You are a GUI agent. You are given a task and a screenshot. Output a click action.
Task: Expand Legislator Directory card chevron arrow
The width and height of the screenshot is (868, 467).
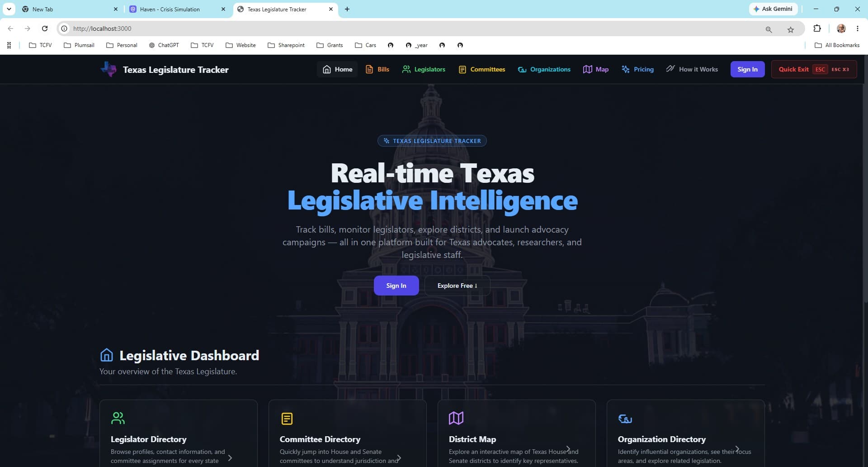coord(230,458)
